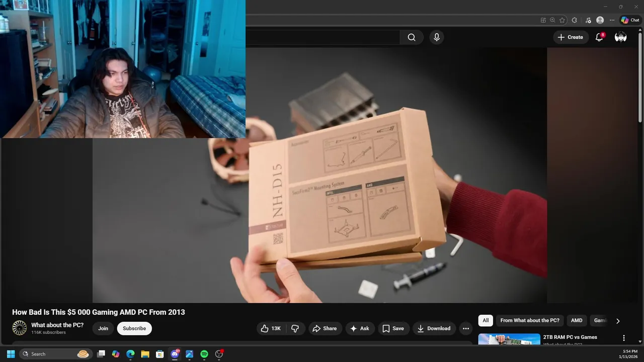Click the install app icon in address bar

(x=543, y=20)
